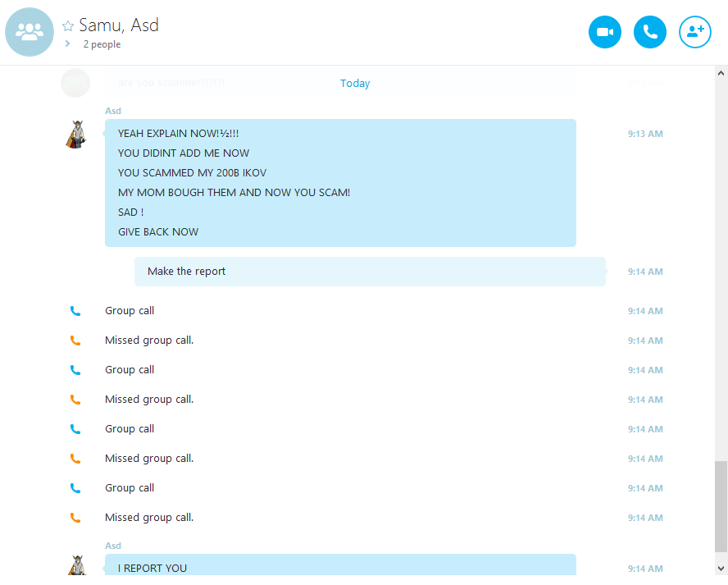The image size is (728, 585).
Task: Favorite the conversation with the star icon
Action: [68, 26]
